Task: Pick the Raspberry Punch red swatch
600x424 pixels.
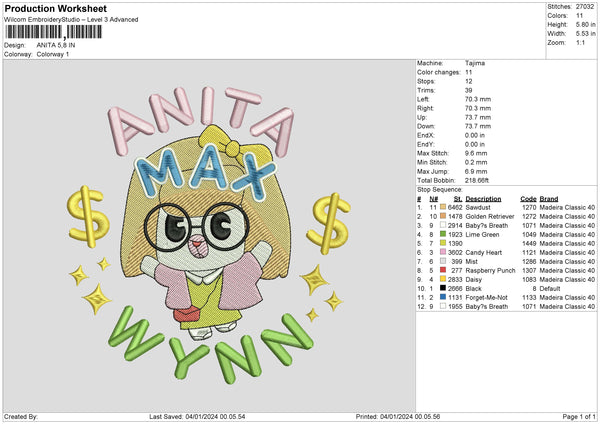Action: coord(443,270)
